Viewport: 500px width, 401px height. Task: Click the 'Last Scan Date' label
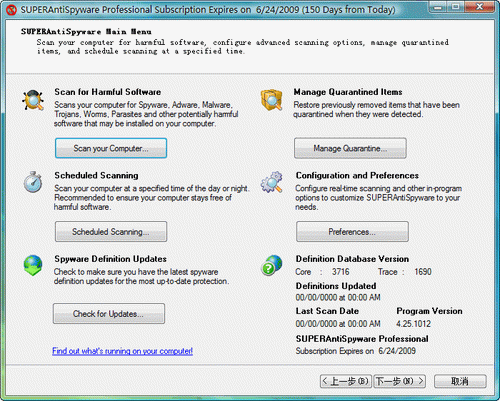pyautogui.click(x=327, y=311)
